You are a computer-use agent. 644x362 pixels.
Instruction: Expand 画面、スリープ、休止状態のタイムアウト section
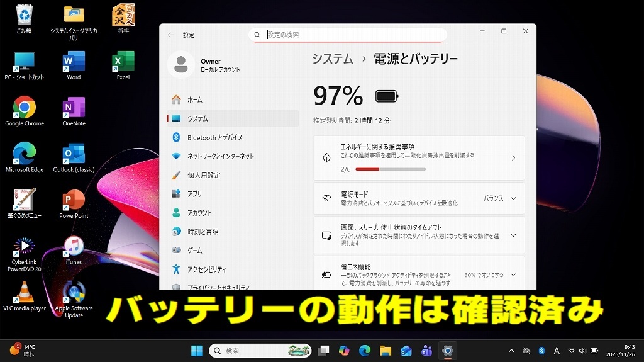pyautogui.click(x=419, y=235)
